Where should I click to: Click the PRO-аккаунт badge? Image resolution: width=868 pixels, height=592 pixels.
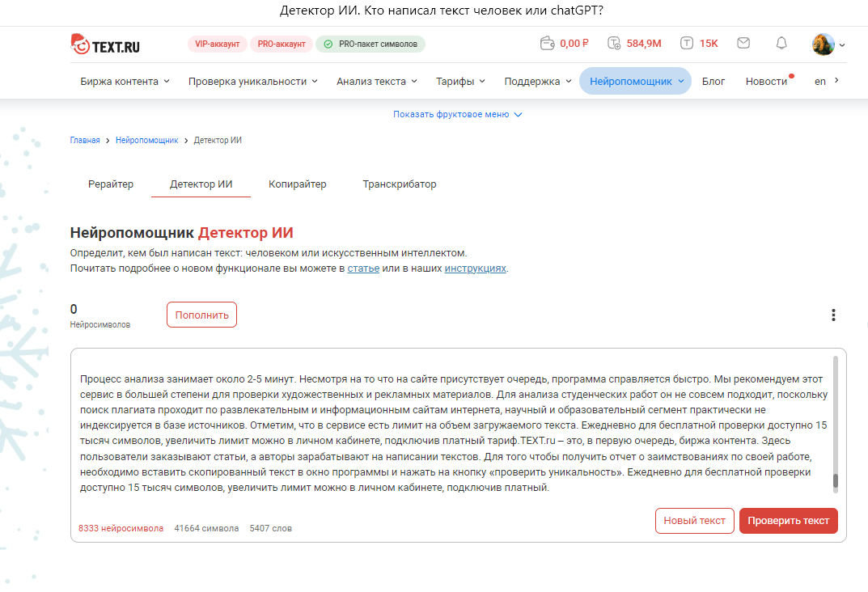282,44
